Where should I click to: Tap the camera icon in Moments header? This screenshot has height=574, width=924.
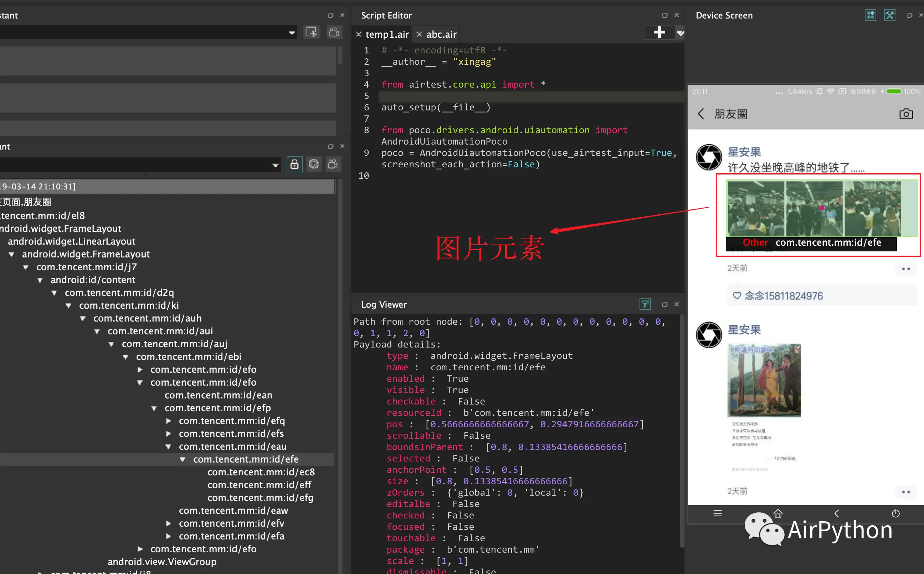tap(906, 114)
